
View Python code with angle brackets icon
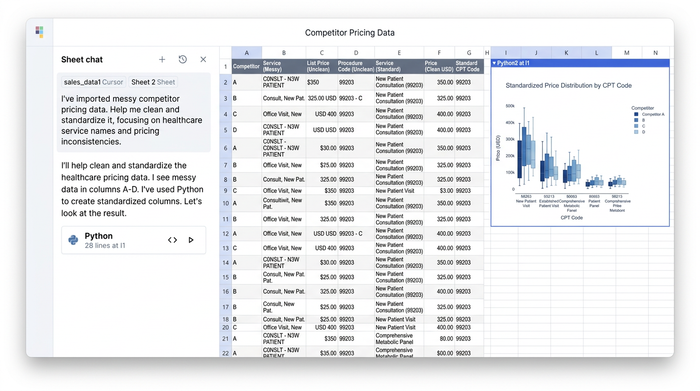click(172, 240)
